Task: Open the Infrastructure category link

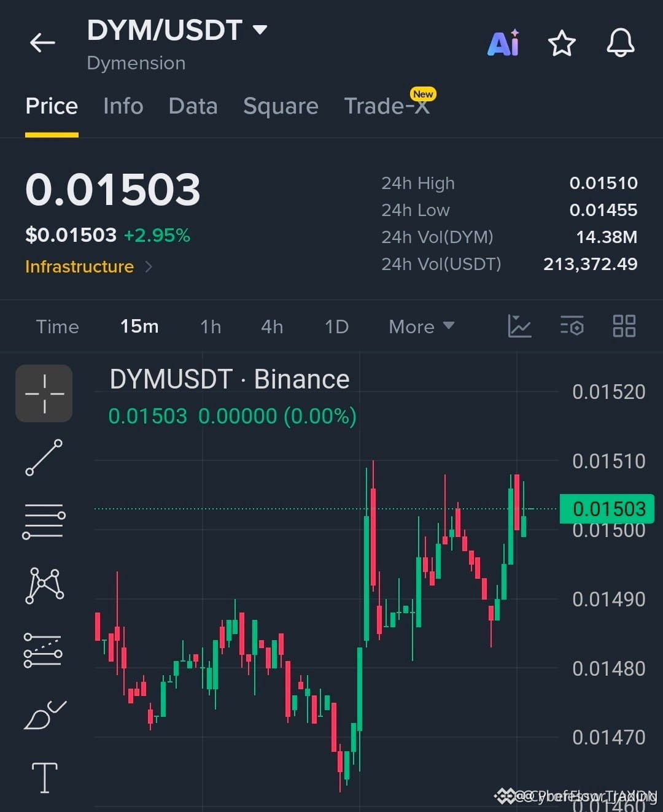Action: click(x=88, y=266)
